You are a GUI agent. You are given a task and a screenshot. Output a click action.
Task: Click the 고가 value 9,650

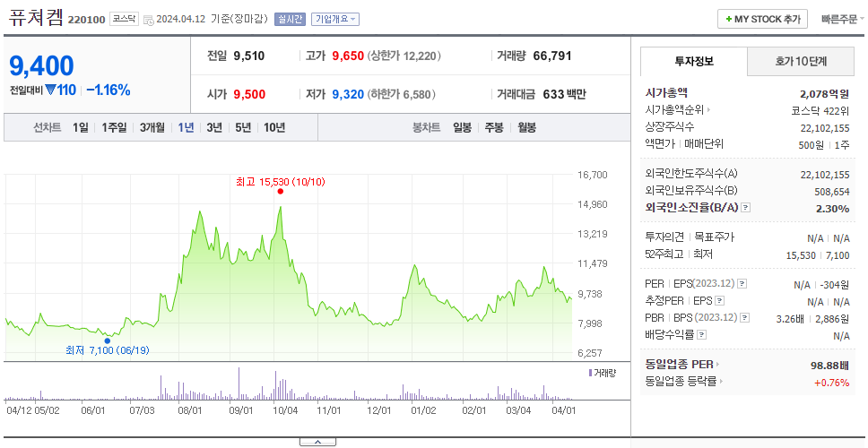348,56
